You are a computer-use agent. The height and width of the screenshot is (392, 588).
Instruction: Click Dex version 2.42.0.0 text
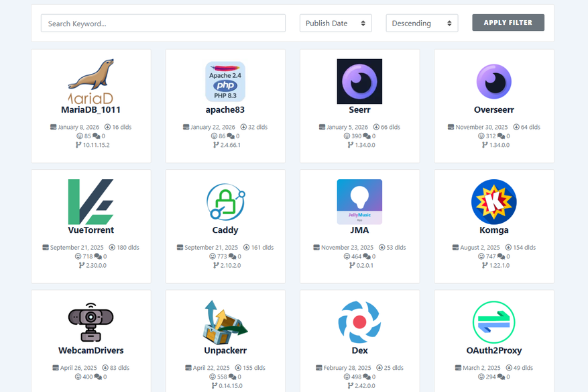(x=365, y=385)
